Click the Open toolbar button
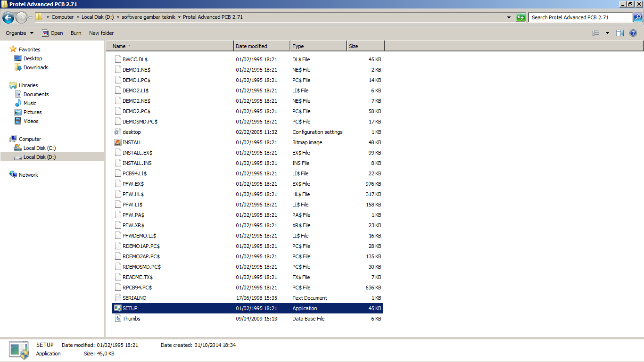The height and width of the screenshot is (362, 644). tap(52, 33)
